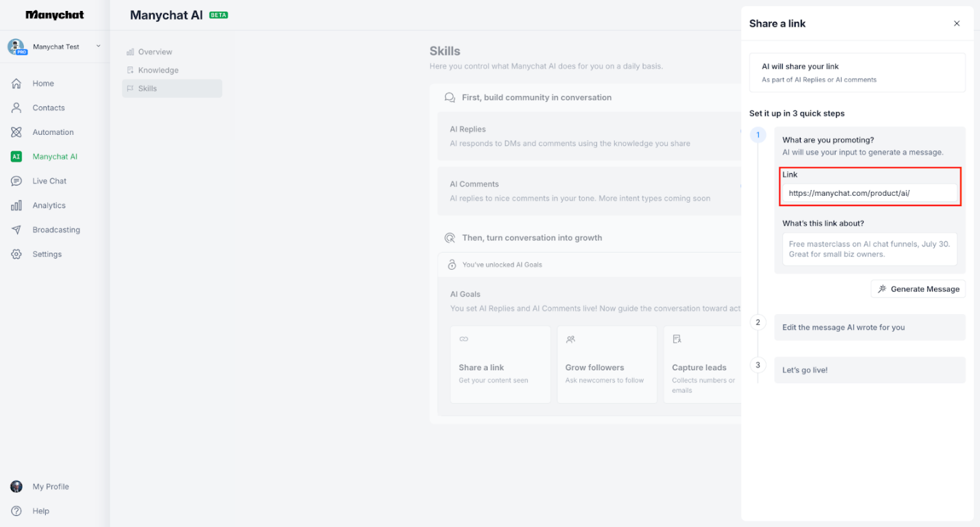The width and height of the screenshot is (980, 527).
Task: Click the Help question-mark icon
Action: pos(16,511)
